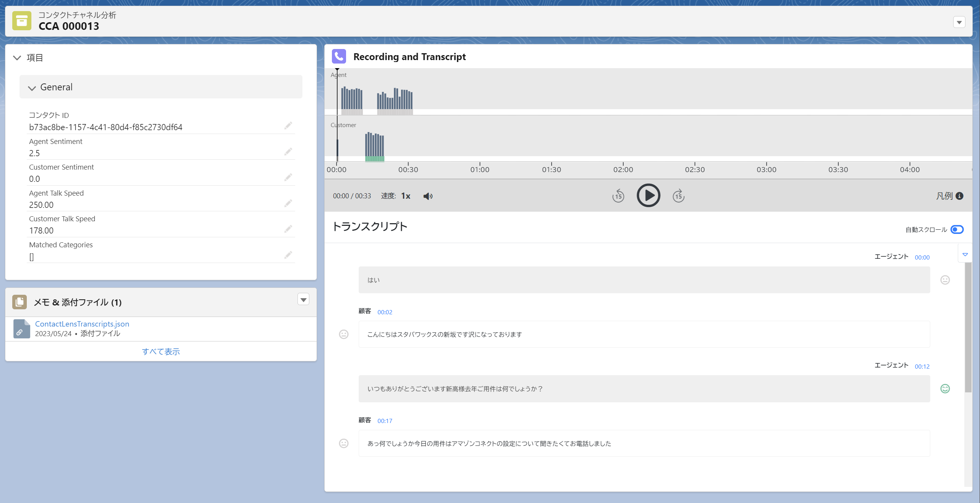The image size is (980, 503).
Task: Click the CCA record archive icon
Action: (22, 21)
